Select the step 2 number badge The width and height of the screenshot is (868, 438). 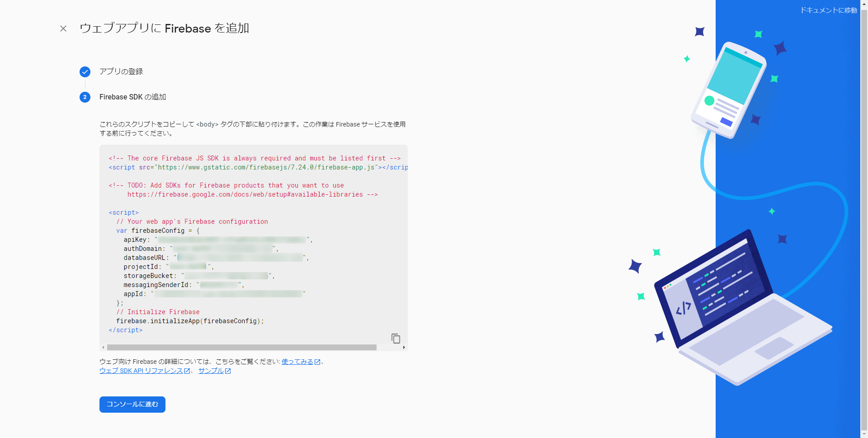85,97
